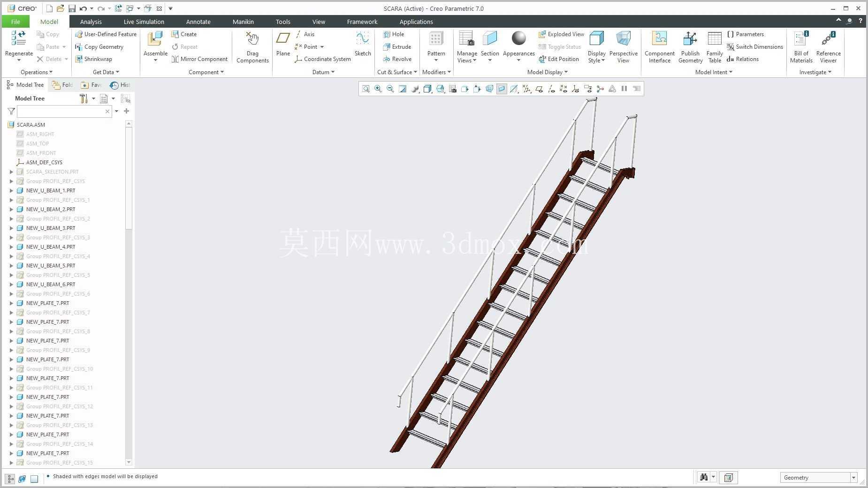Image resolution: width=868 pixels, height=488 pixels.
Task: Switch to the Applications tab
Action: coord(416,22)
